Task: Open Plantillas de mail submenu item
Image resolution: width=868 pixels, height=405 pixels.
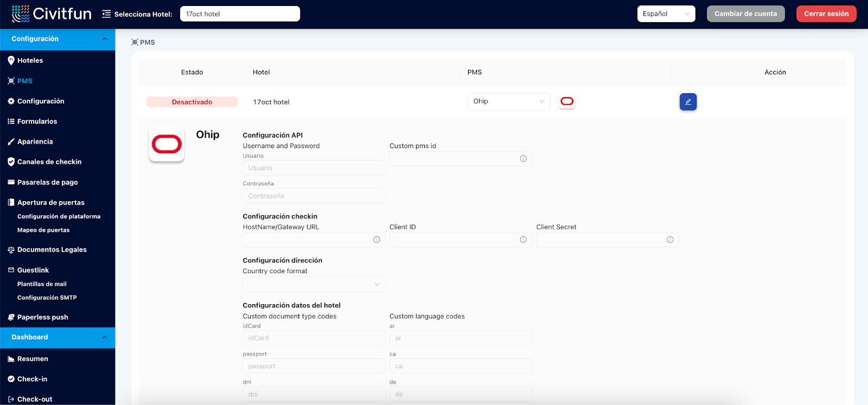Action: click(x=42, y=284)
